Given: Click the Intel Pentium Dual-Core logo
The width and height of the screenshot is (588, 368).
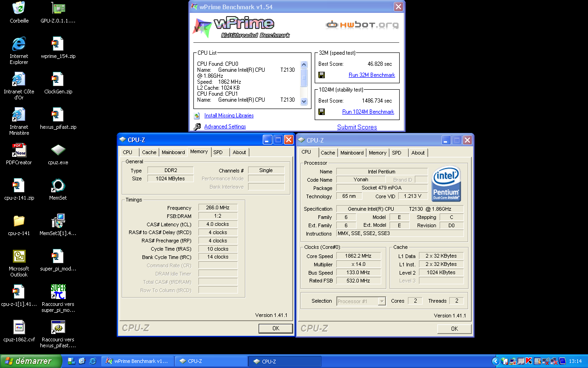Looking at the screenshot, I should click(x=446, y=184).
